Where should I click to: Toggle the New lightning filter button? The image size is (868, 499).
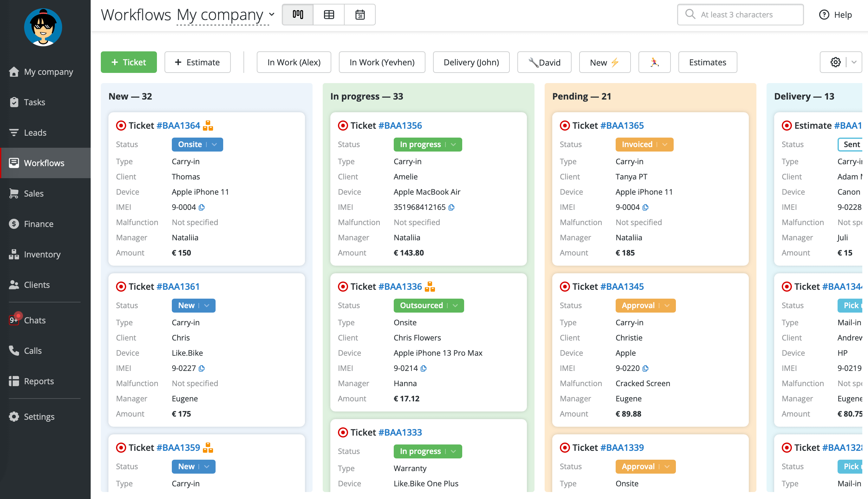click(605, 62)
